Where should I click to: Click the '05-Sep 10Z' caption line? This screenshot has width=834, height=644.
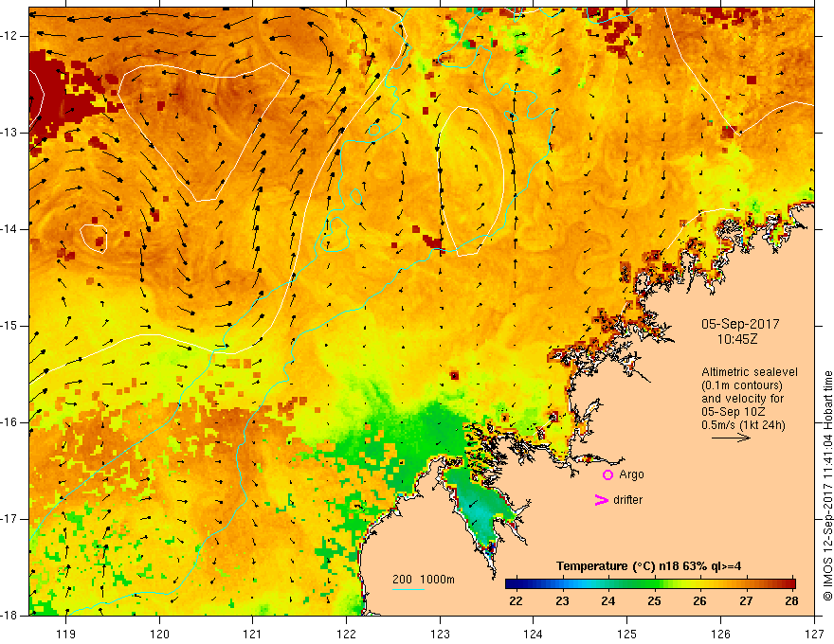(730, 412)
